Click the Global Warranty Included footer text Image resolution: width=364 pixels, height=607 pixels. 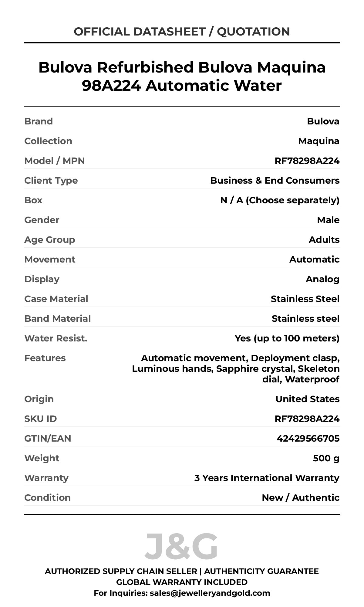pyautogui.click(x=182, y=582)
